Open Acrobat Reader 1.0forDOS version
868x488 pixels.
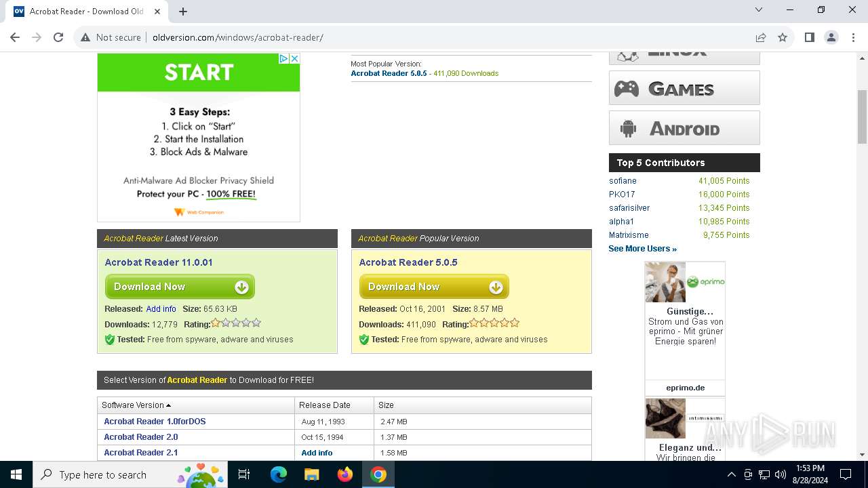[155, 422]
